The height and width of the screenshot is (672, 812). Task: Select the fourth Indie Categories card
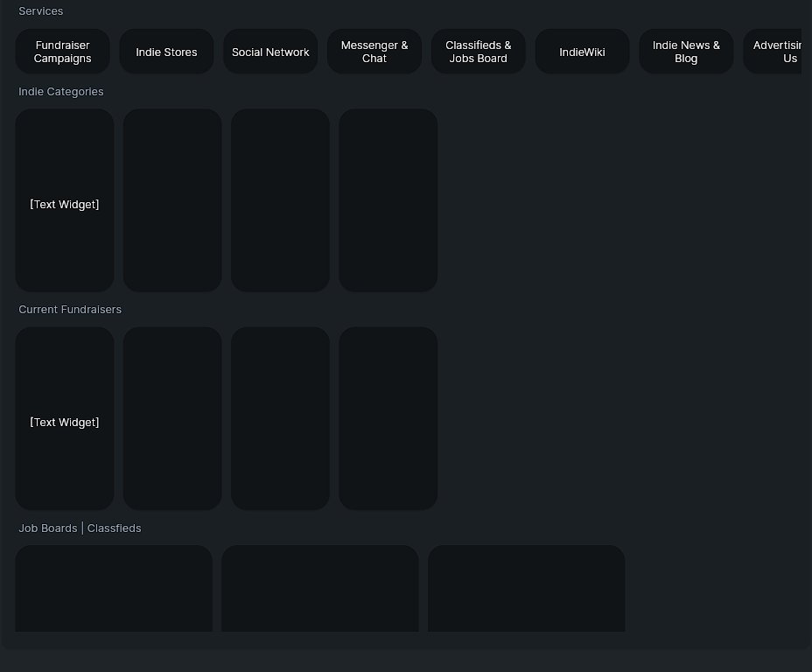click(x=388, y=199)
